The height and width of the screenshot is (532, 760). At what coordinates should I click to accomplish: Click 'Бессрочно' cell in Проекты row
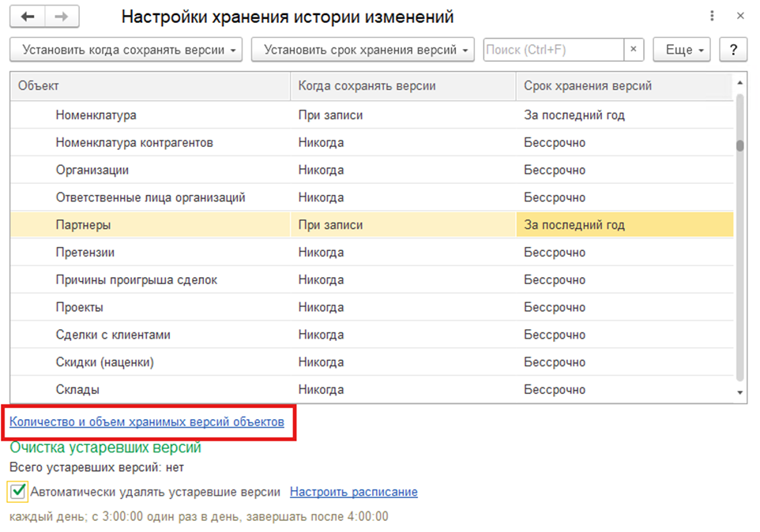point(624,307)
